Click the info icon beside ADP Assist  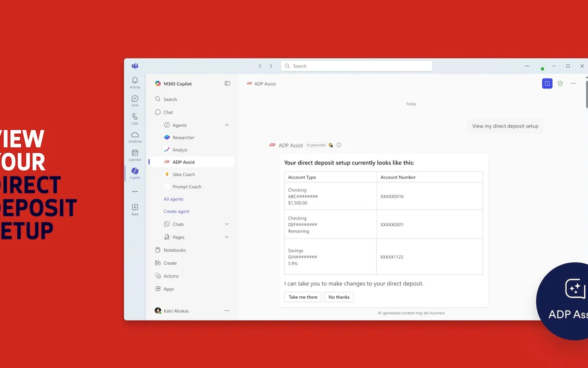[x=339, y=145]
